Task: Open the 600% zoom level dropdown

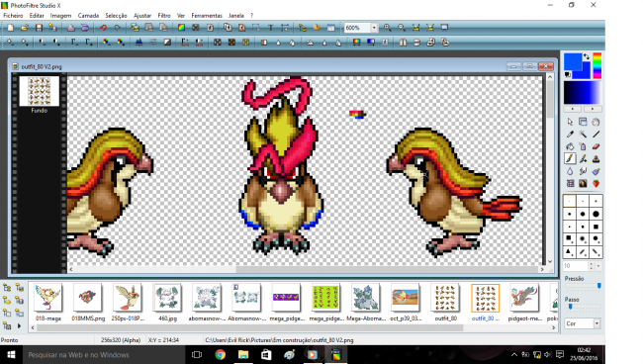Action: 374,28
